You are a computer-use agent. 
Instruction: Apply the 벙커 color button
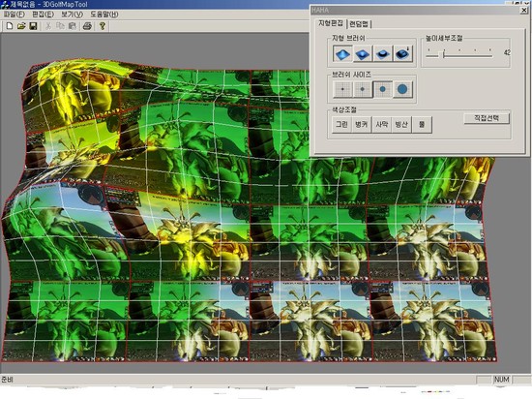point(362,124)
